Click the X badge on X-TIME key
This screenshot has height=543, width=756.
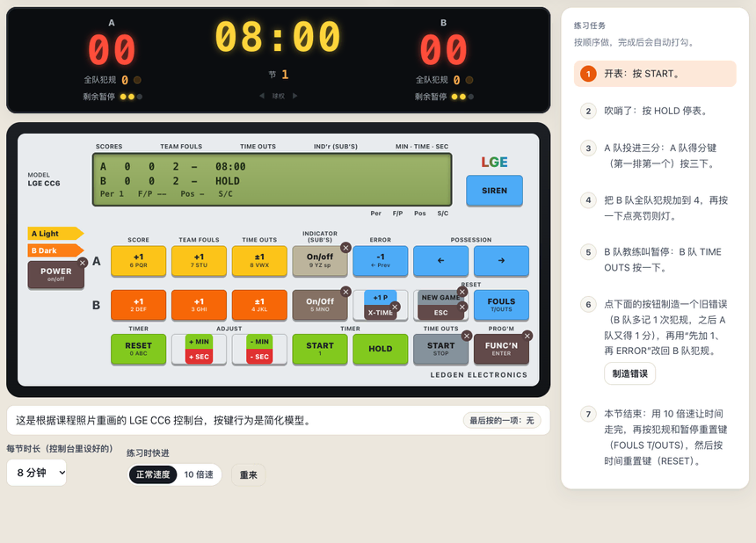(x=395, y=307)
